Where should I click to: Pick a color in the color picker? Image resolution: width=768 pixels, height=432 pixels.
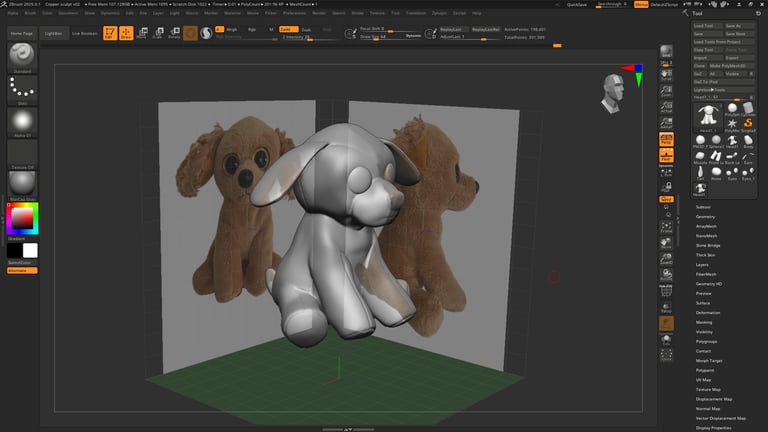point(21,219)
